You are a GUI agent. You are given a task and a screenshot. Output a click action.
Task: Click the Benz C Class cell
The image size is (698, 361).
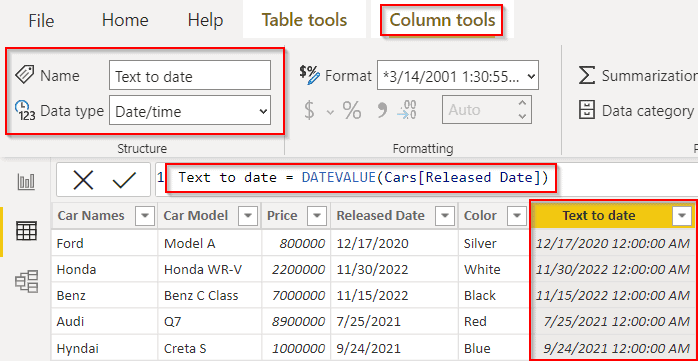tap(210, 295)
